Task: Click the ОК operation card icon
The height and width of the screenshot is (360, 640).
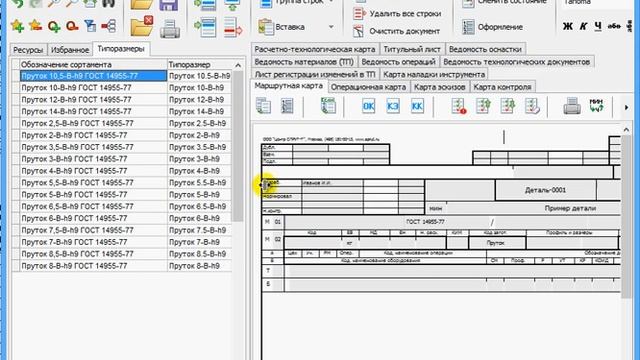Action: (x=368, y=106)
